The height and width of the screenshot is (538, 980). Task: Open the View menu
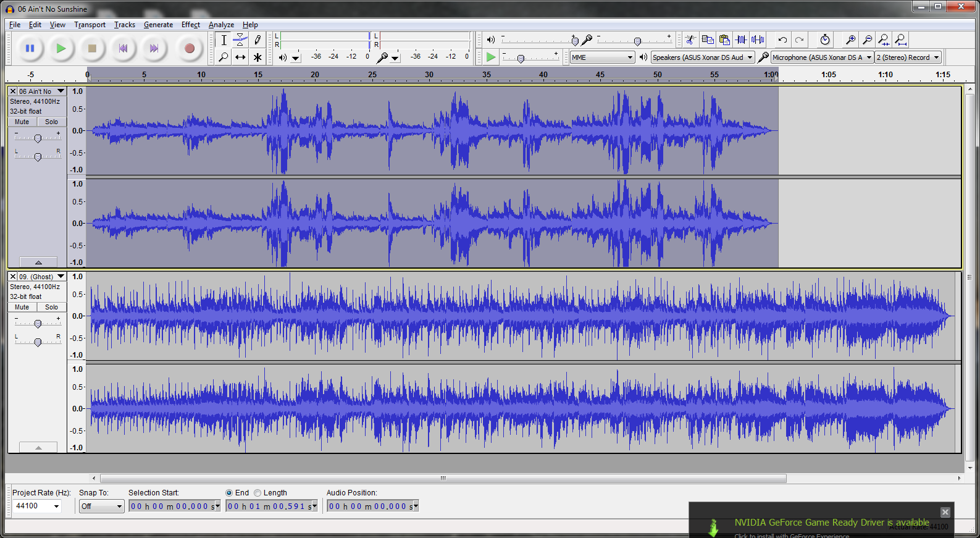point(57,25)
